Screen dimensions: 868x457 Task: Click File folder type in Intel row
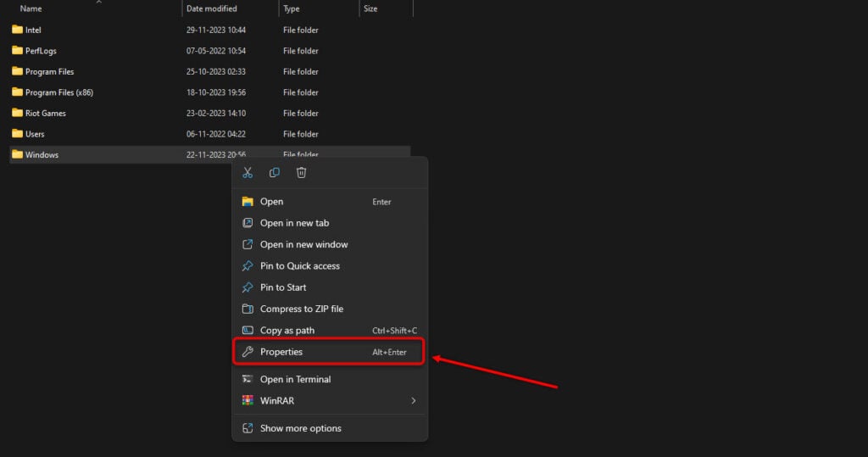[x=301, y=30]
